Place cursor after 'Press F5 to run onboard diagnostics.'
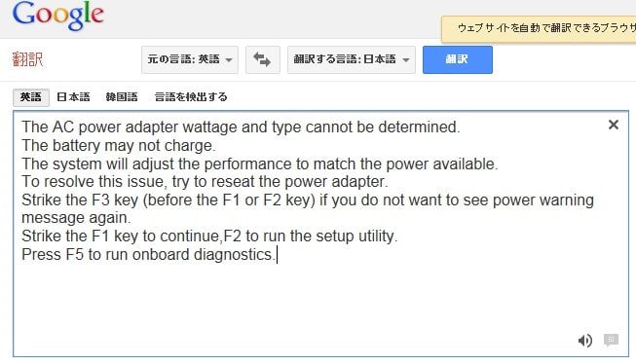 (x=277, y=255)
